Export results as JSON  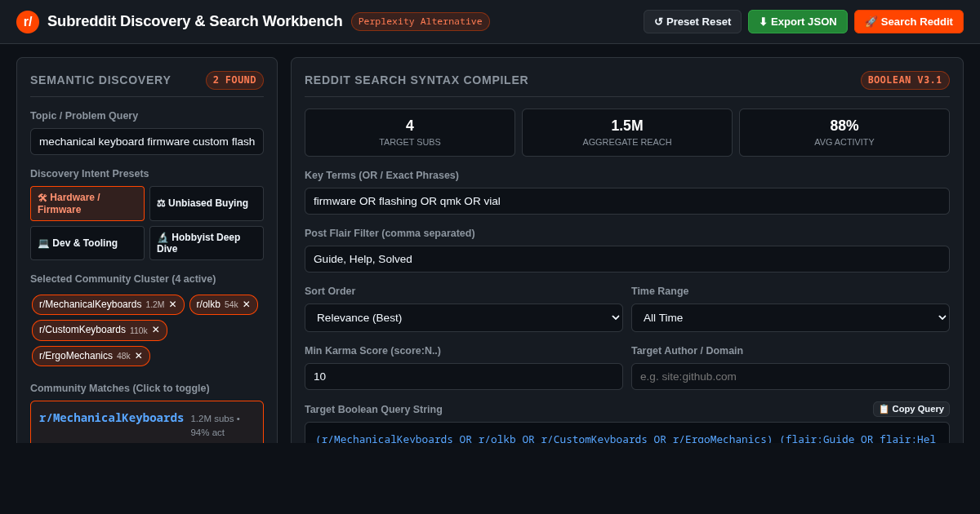(798, 22)
